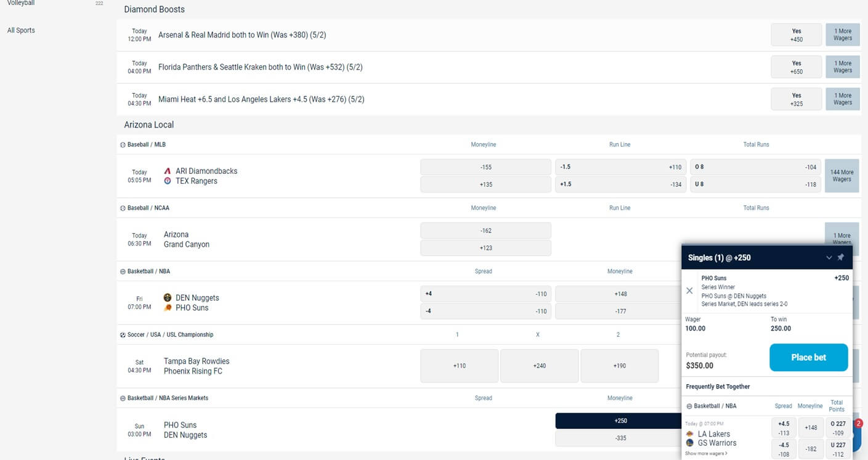
Task: Click the basketball icon beside NBA Series Markets
Action: click(x=123, y=398)
